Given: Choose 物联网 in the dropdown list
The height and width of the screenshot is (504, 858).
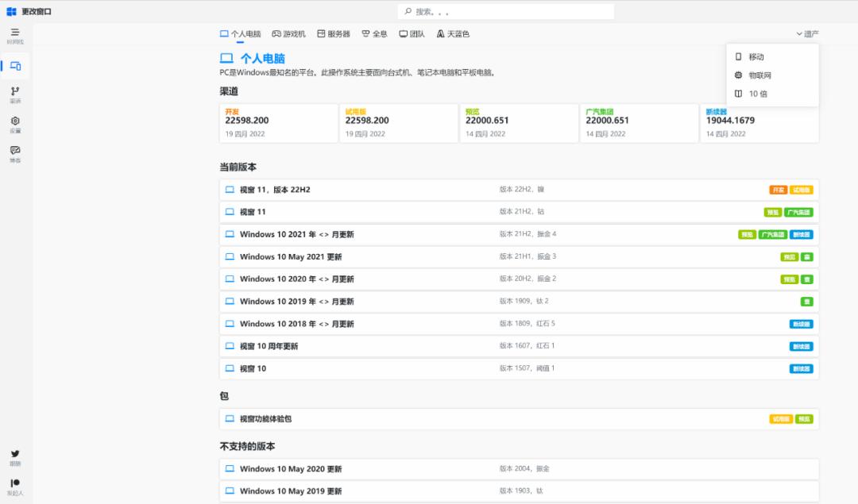Looking at the screenshot, I should 759,75.
